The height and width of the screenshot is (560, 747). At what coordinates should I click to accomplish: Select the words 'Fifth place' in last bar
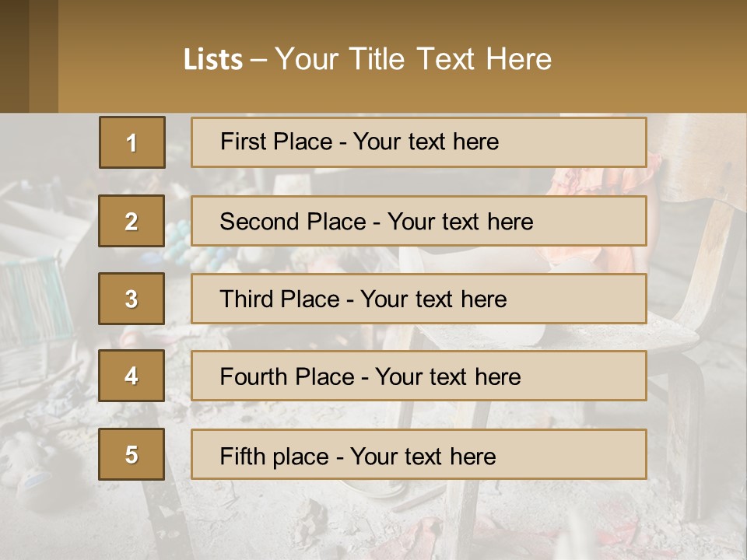pyautogui.click(x=275, y=457)
